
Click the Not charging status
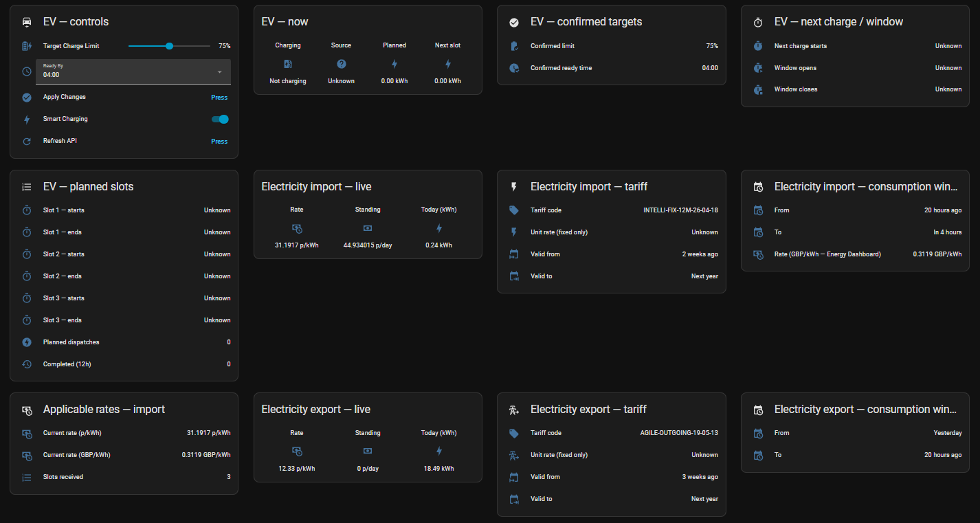click(288, 81)
